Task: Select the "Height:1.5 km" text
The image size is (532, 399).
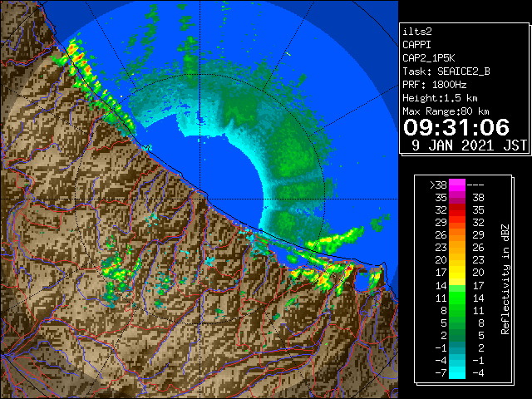Action: (440, 98)
